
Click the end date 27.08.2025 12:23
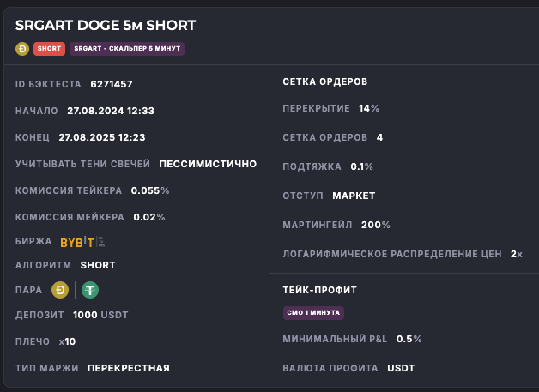click(102, 137)
